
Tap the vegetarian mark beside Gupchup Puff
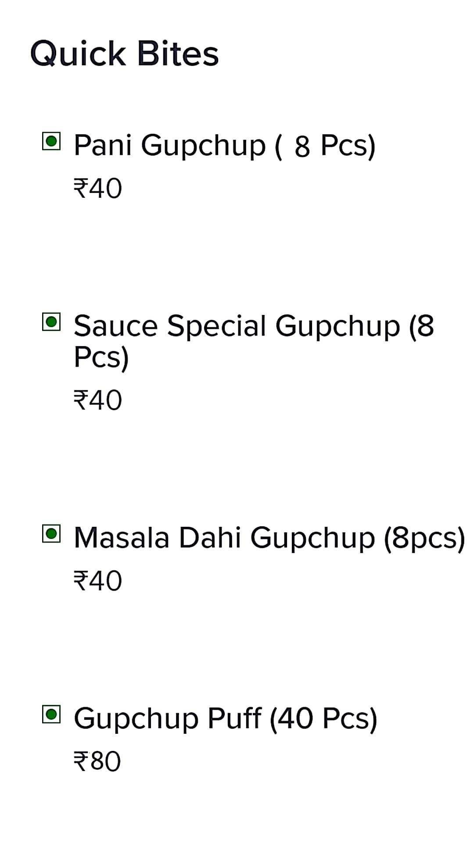point(51,714)
